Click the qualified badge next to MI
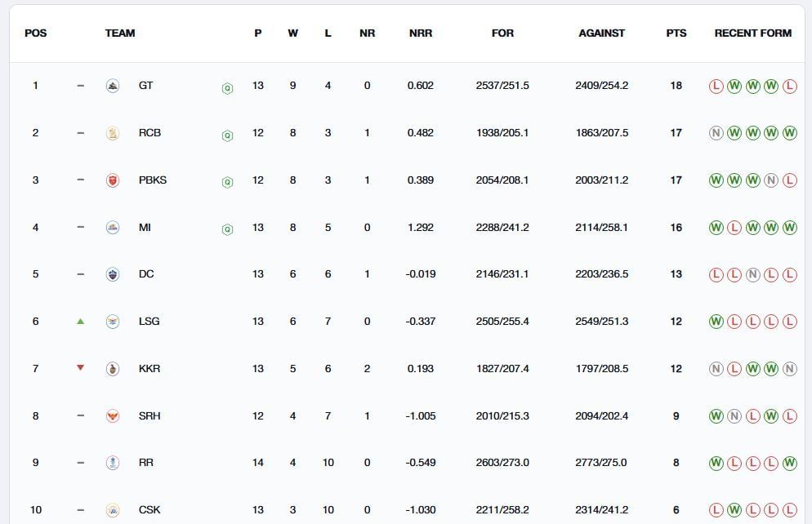Viewport: 812px width, 524px height. click(227, 230)
